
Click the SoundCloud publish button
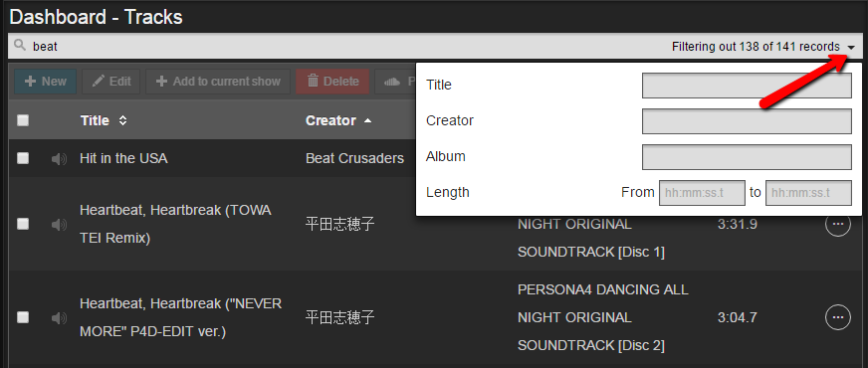click(395, 82)
